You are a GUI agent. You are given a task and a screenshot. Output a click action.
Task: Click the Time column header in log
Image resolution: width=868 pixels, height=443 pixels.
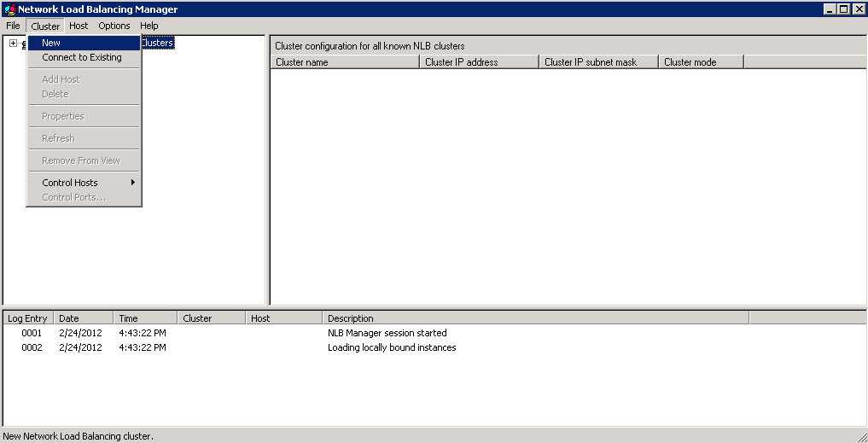[146, 318]
